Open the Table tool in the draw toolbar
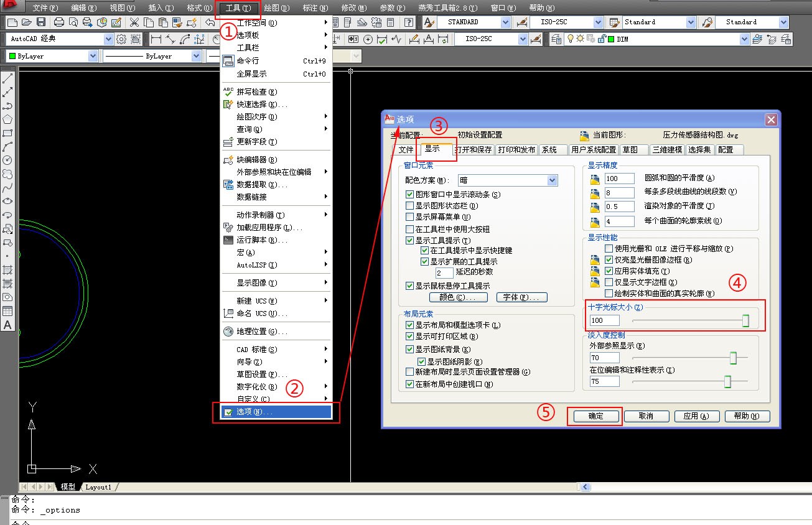This screenshot has width=812, height=525. tap(8, 311)
